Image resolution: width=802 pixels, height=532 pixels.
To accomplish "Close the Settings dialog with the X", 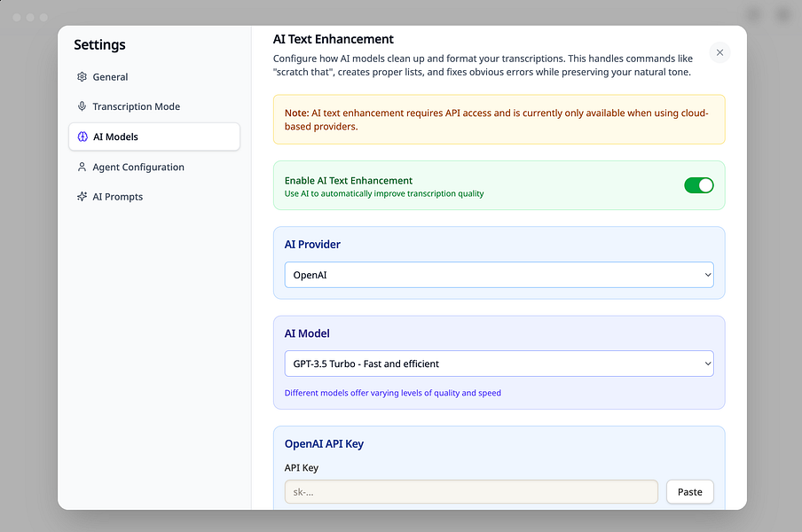I will [x=719, y=52].
